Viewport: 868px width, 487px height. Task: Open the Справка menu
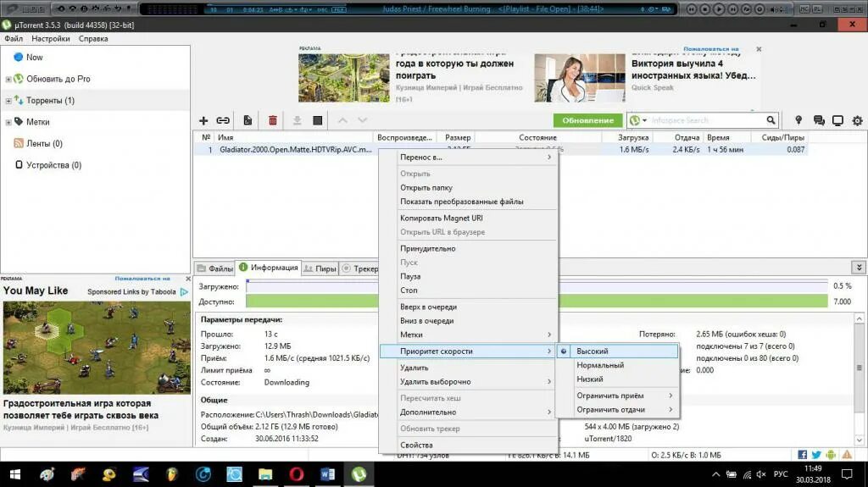click(93, 39)
